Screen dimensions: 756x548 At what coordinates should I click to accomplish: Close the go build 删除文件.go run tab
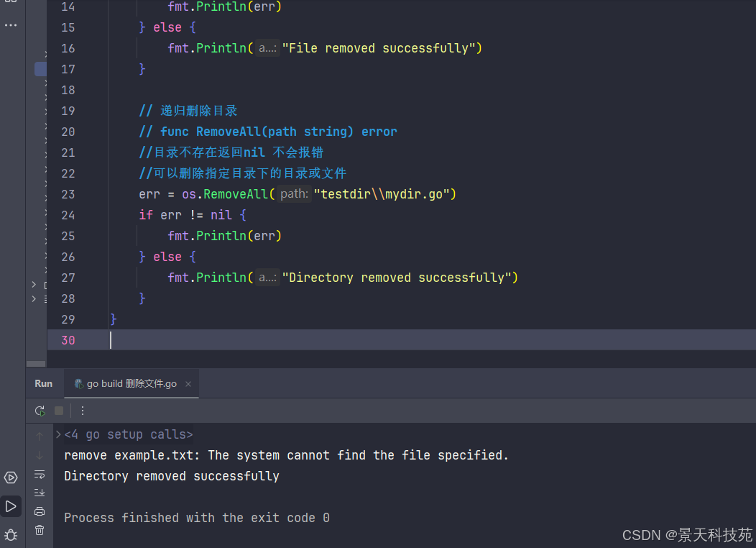188,384
